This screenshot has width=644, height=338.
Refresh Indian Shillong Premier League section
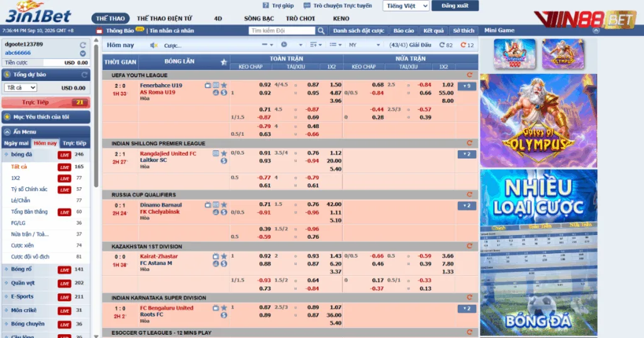[x=469, y=143]
